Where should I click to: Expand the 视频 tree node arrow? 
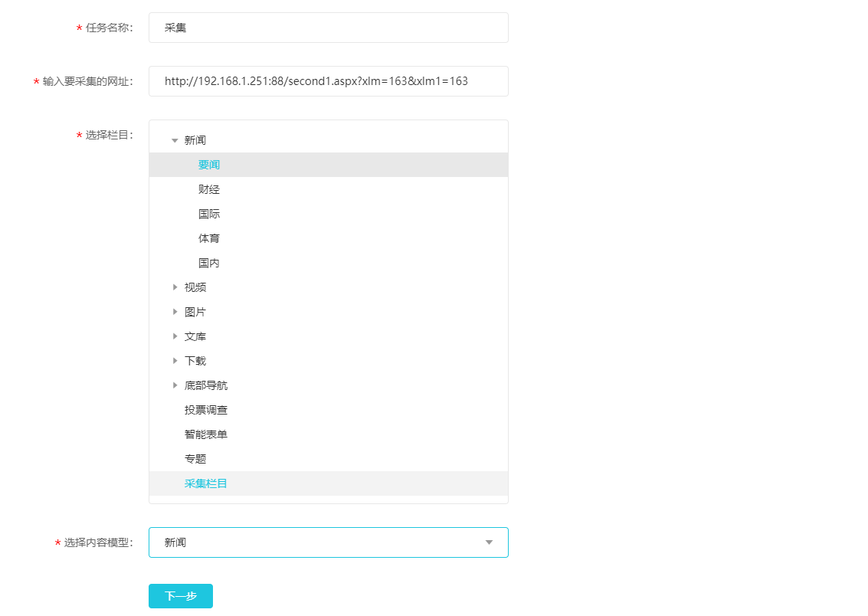(175, 287)
